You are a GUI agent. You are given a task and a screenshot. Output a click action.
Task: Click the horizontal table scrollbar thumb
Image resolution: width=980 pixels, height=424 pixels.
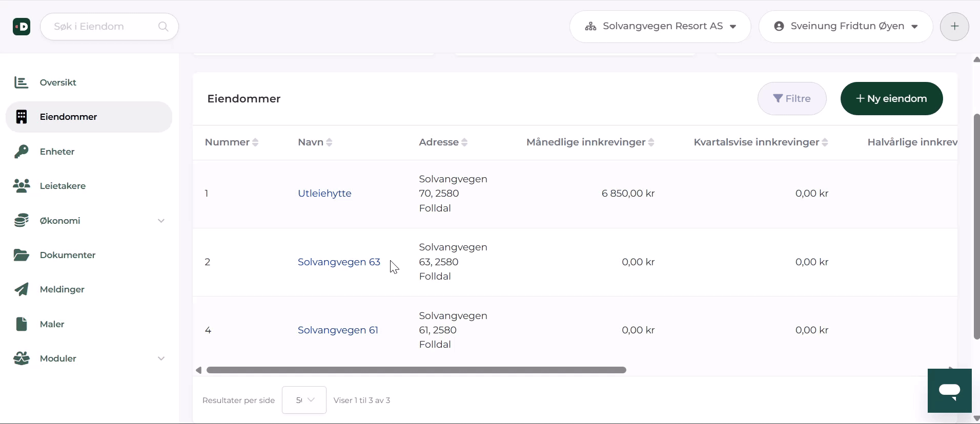tap(416, 370)
